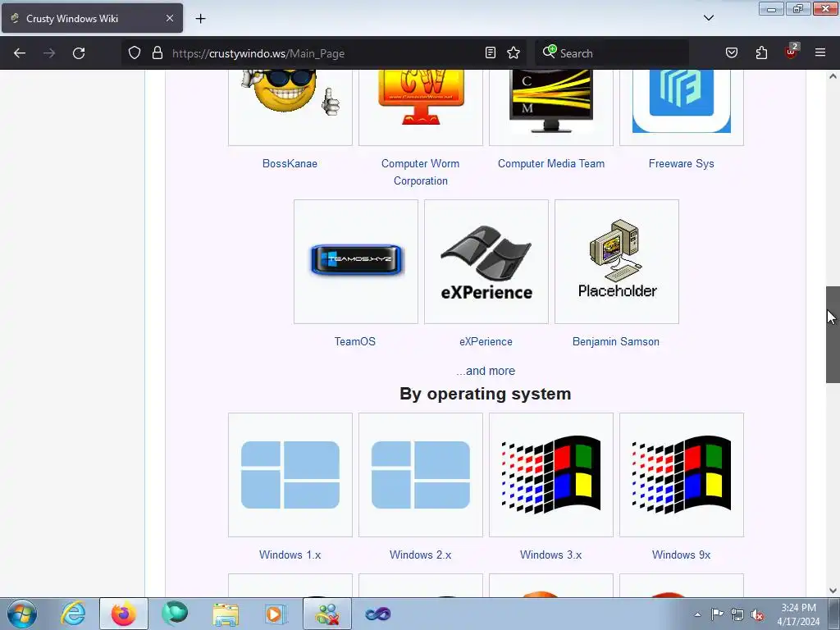Open Windows Explorer folder taskbar icon
Viewport: 840px width, 630px height.
pos(226,614)
